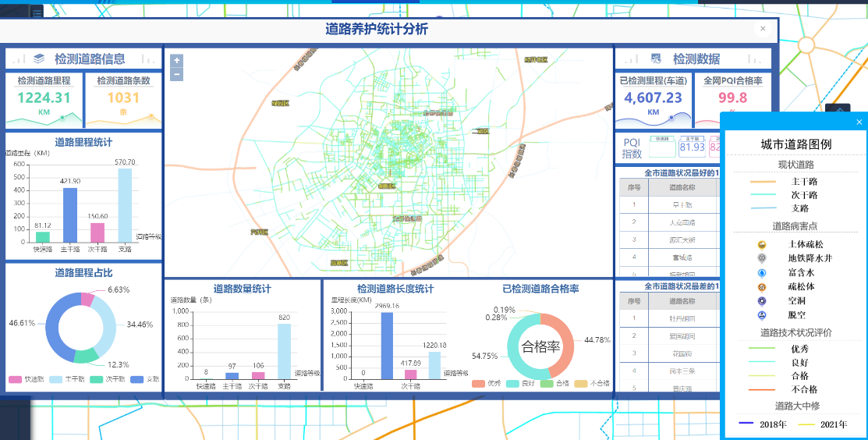Toggle 不合格 legend in 合格率 chart
The image size is (868, 440).
click(x=580, y=383)
